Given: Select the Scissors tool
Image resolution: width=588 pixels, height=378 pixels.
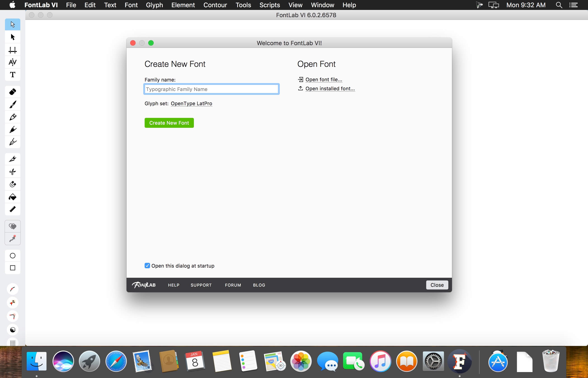Looking at the screenshot, I should point(12,172).
